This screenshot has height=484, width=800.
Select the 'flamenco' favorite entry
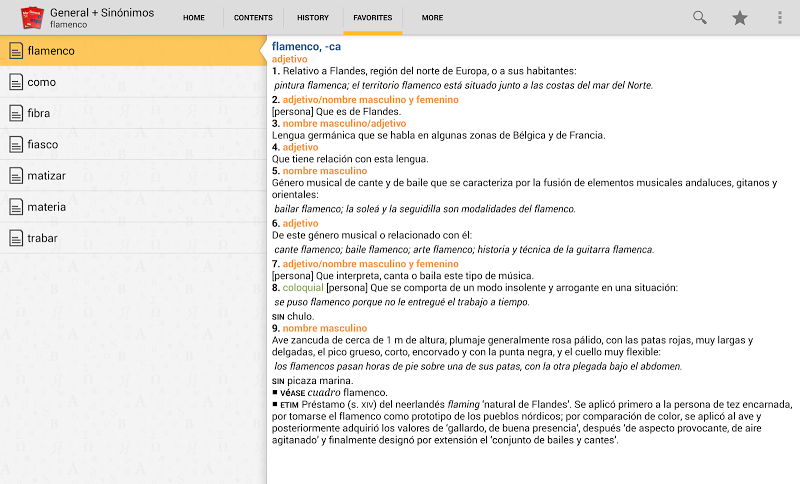point(133,50)
